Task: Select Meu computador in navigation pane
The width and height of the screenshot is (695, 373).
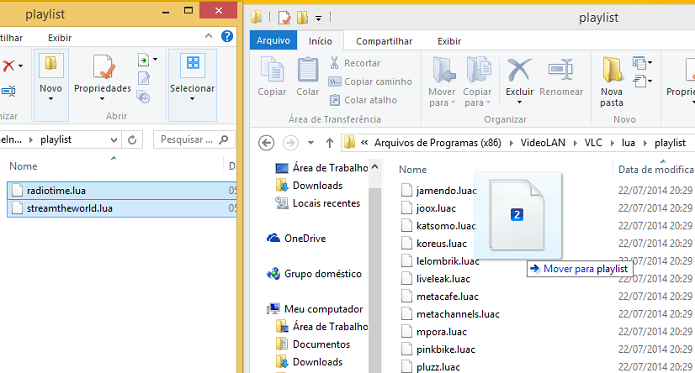Action: [x=315, y=309]
